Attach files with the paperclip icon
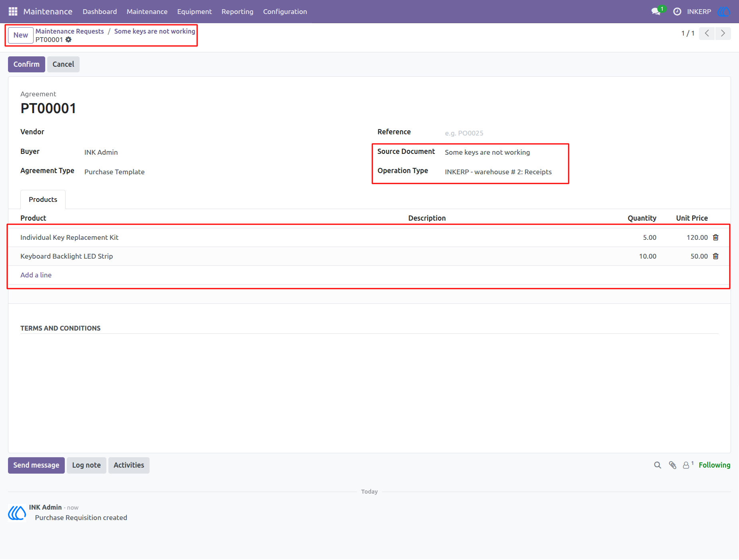The image size is (739, 560). pyautogui.click(x=673, y=465)
